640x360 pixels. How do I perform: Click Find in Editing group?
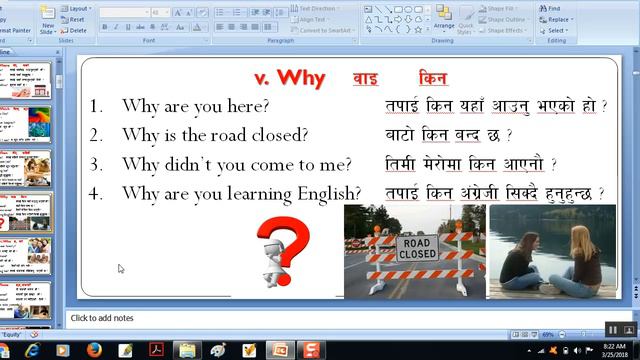click(550, 8)
